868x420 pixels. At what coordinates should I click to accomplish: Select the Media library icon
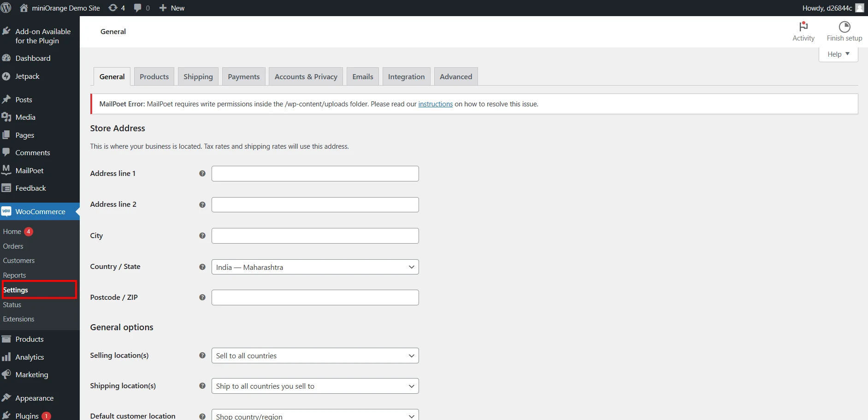(6, 117)
